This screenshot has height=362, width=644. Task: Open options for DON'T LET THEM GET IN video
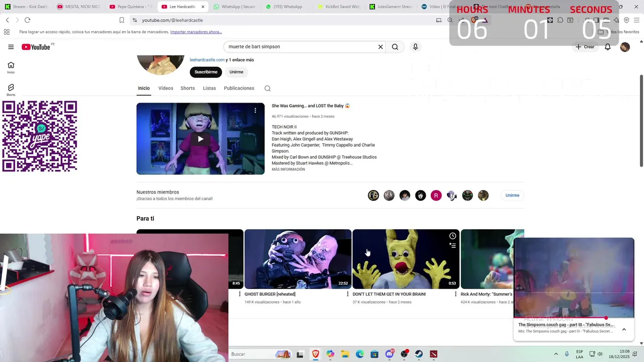point(456,294)
